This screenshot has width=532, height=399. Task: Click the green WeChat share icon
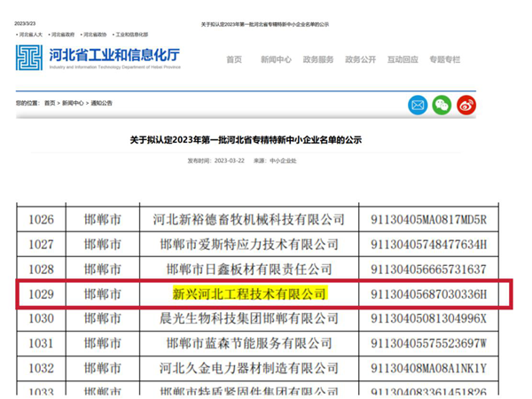[x=442, y=106]
